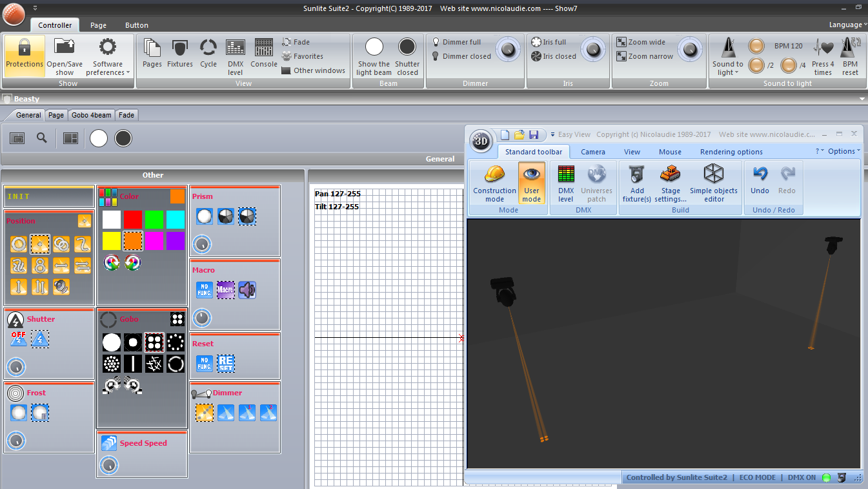Open the Pages view
Screen dimensions: 868x489
(x=152, y=53)
